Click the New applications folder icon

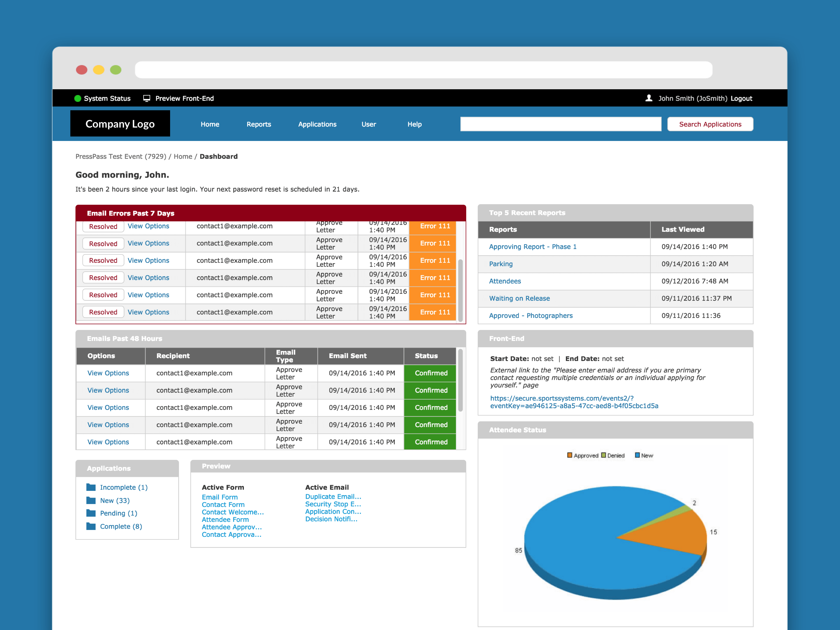(91, 500)
